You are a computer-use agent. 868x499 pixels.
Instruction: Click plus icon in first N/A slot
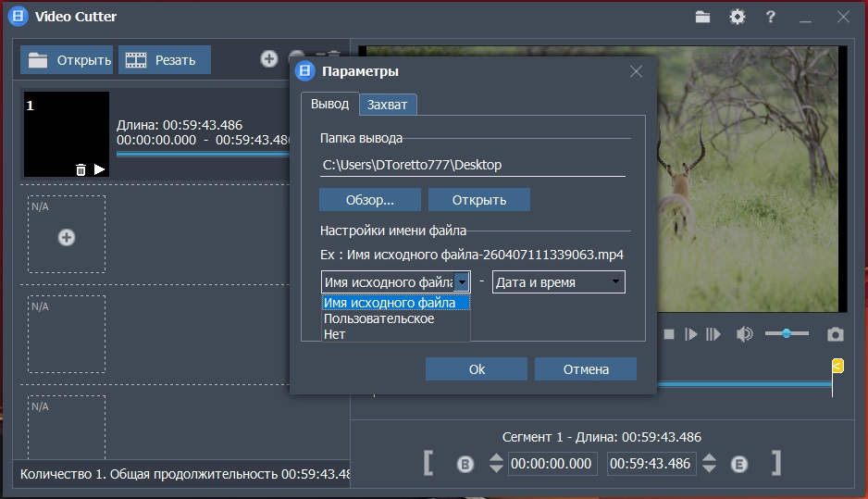(67, 238)
